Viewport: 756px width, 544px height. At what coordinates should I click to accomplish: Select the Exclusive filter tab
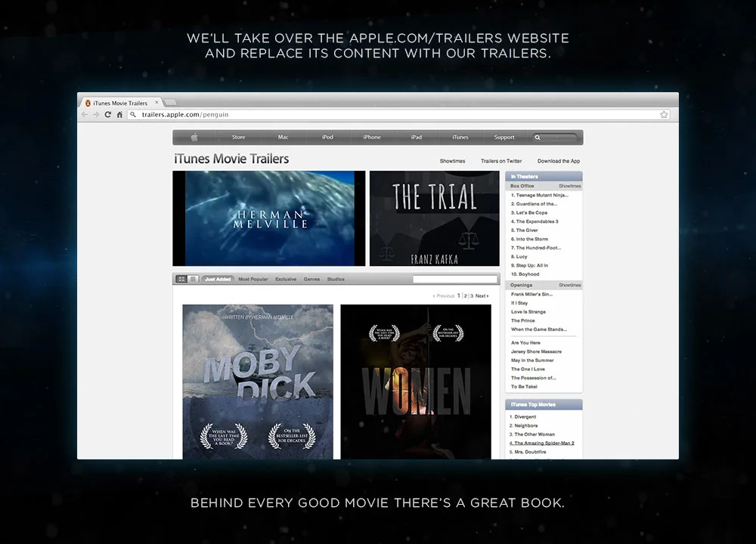pos(286,279)
